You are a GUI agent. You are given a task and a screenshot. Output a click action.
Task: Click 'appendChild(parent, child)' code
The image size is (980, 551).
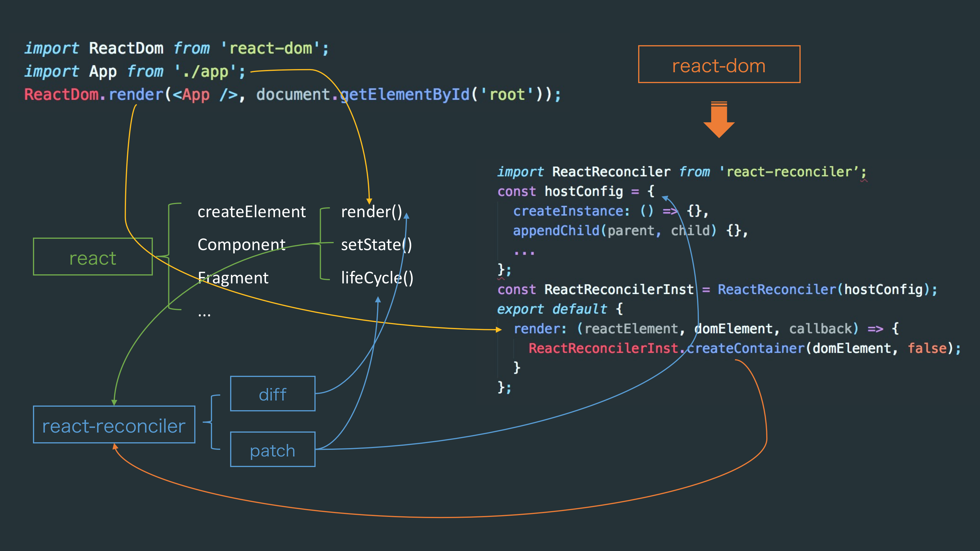tap(615, 230)
